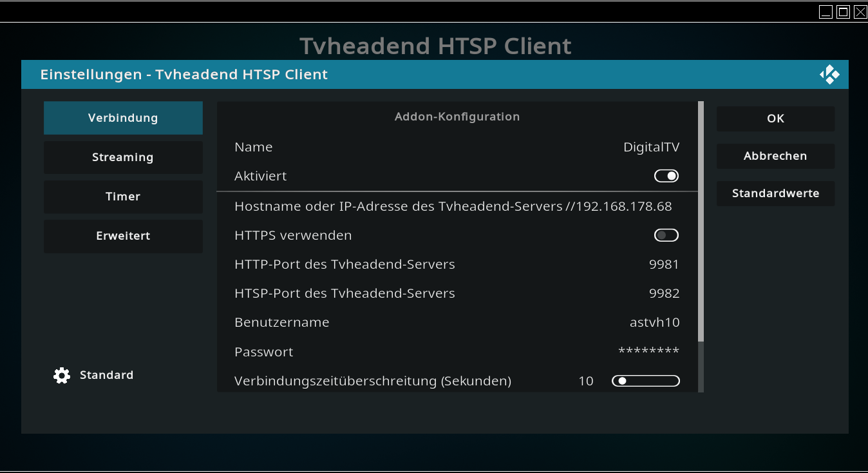The height and width of the screenshot is (473, 868).
Task: Click the Standard settings level gear icon
Action: tap(62, 376)
